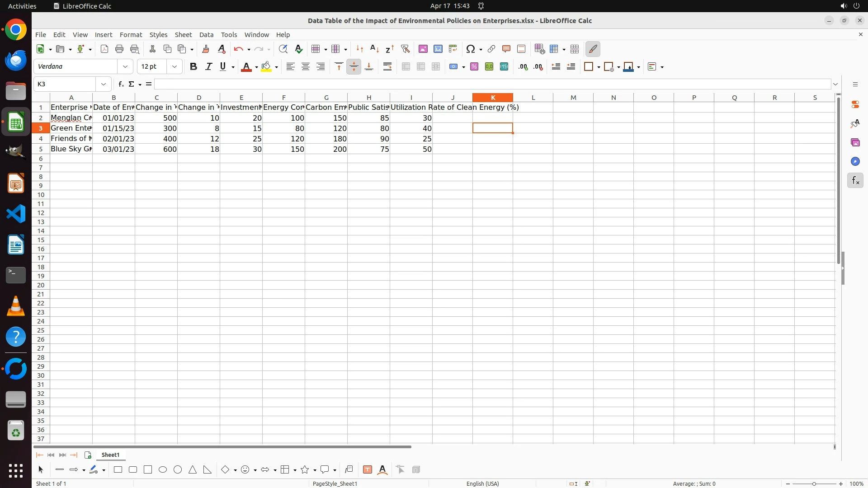Open the Function Wizard beside formula bar

[121, 84]
